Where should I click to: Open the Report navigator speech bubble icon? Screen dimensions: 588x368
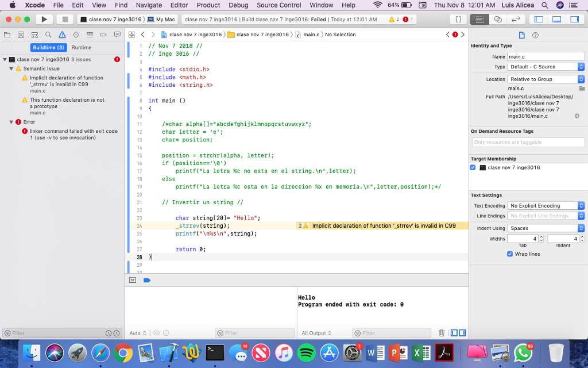117,34
